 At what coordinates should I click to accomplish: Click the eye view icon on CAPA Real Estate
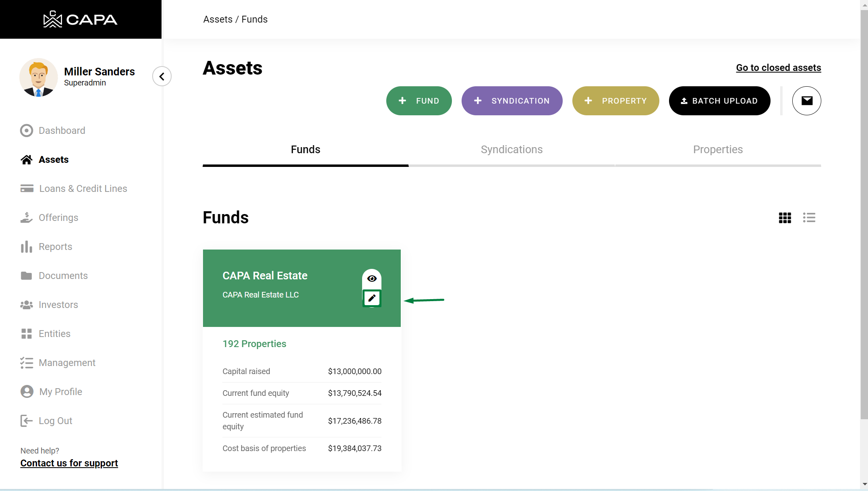[372, 279]
